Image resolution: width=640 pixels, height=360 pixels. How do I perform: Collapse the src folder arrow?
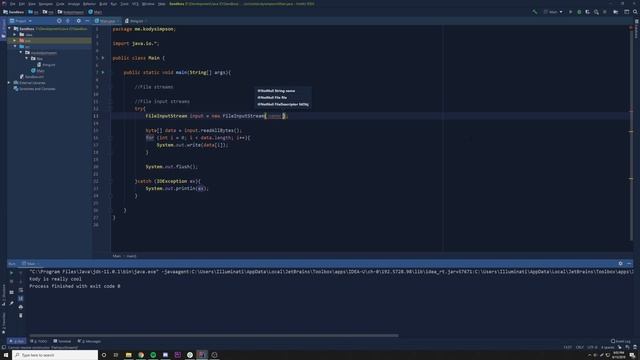pos(16,47)
